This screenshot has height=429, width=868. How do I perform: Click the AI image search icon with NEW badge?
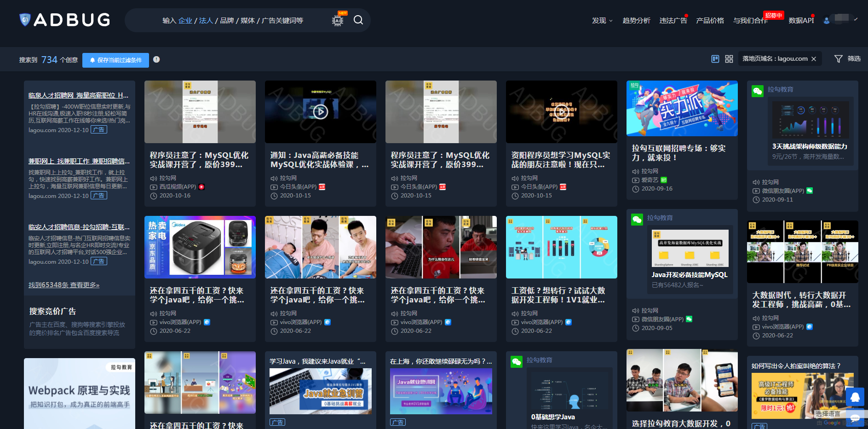[x=337, y=20]
